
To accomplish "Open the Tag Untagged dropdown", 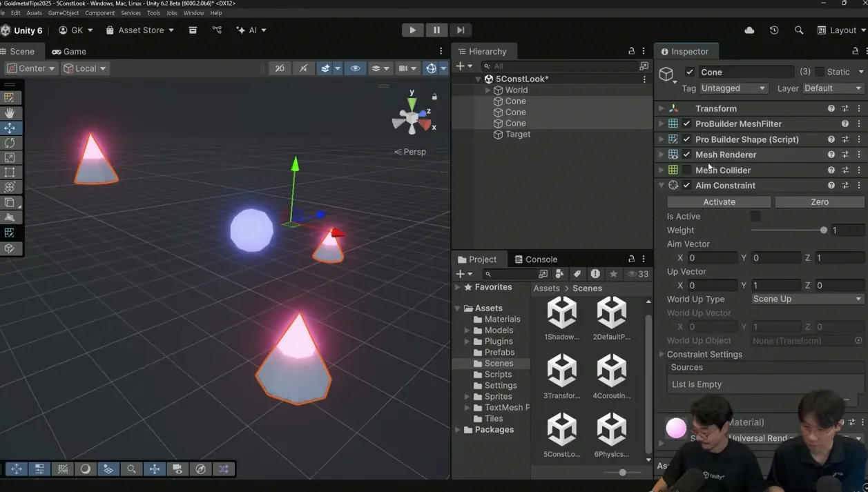I will 733,88.
